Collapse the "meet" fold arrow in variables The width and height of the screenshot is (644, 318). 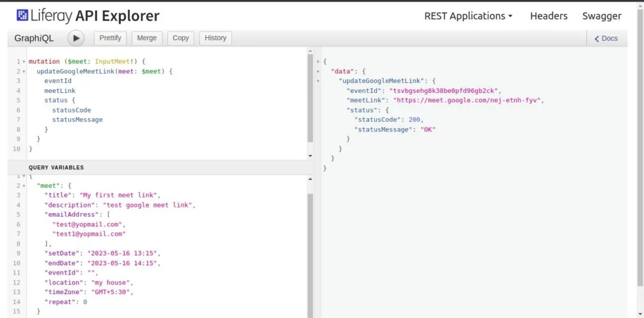pos(24,186)
